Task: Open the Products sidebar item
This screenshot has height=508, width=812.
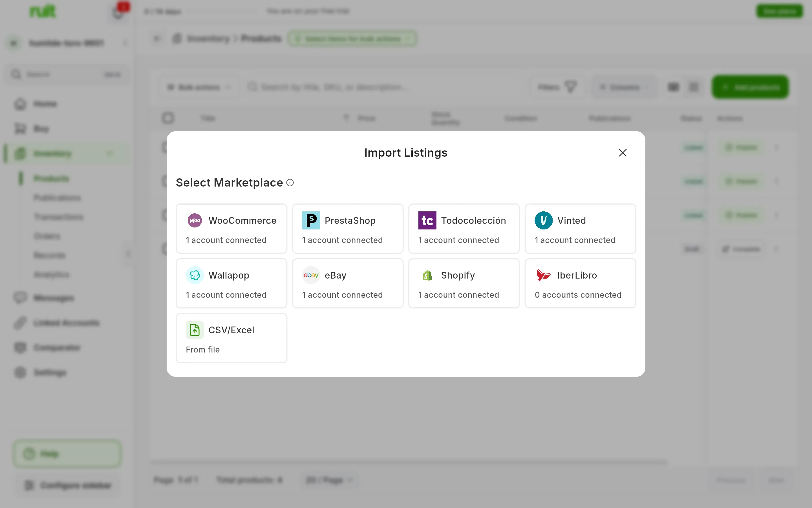Action: coord(51,178)
